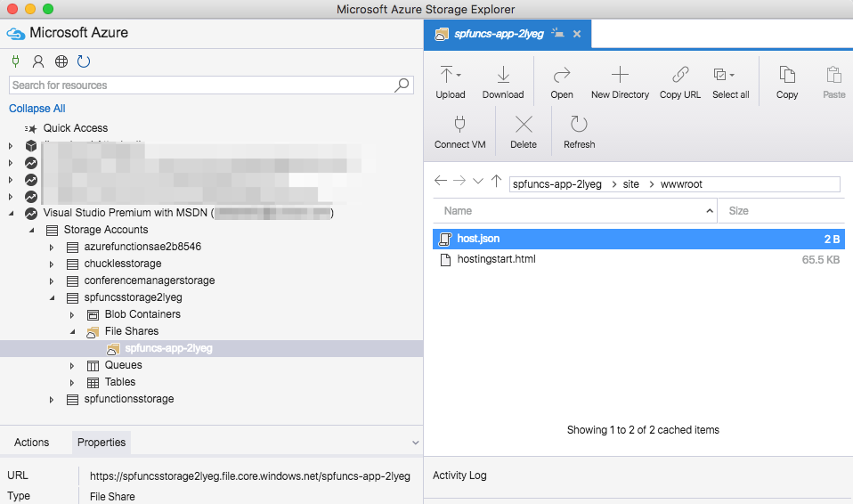Click the Storage Accounts node icon
The width and height of the screenshot is (853, 504).
[x=52, y=231]
